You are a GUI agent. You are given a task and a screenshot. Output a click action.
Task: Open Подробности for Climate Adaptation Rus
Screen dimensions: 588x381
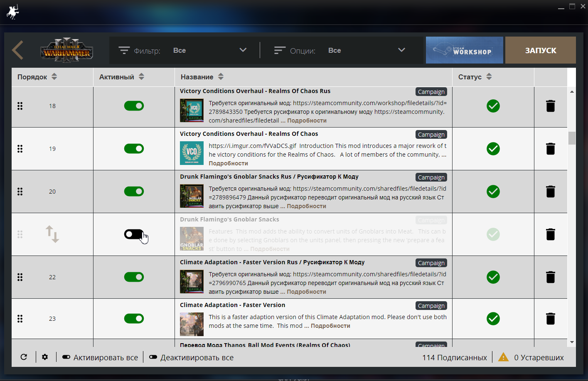(x=306, y=292)
